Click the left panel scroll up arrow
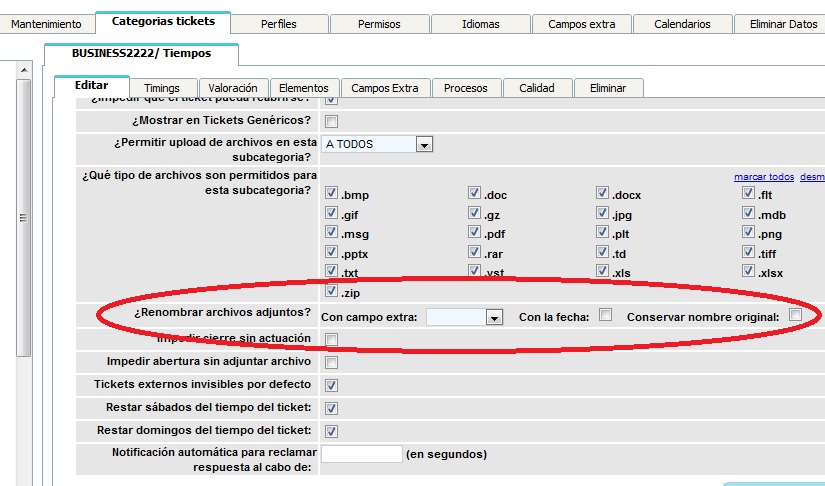 pos(23,69)
